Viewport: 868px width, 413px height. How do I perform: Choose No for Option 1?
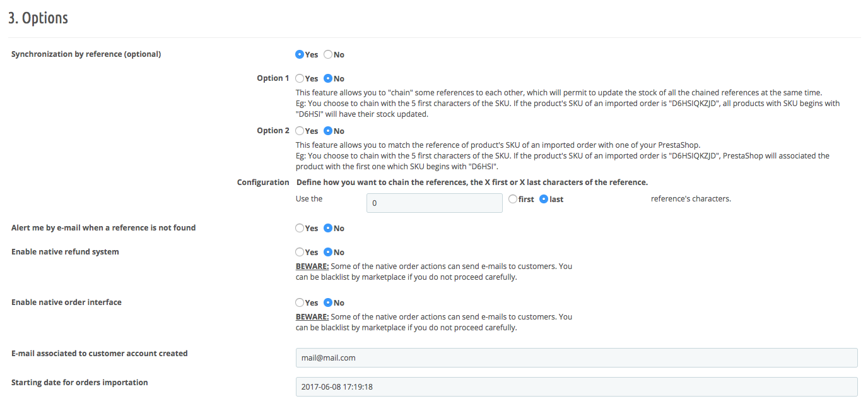328,78
